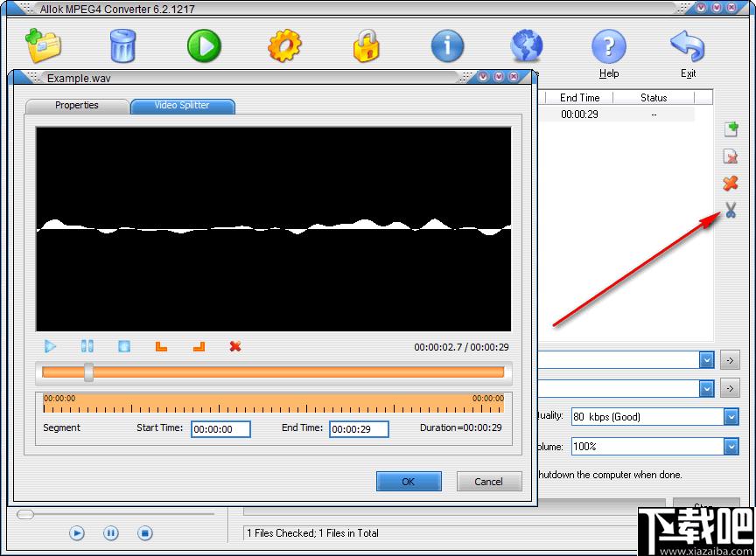Image resolution: width=756 pixels, height=556 pixels.
Task: Click the blue info About icon
Action: (x=447, y=46)
